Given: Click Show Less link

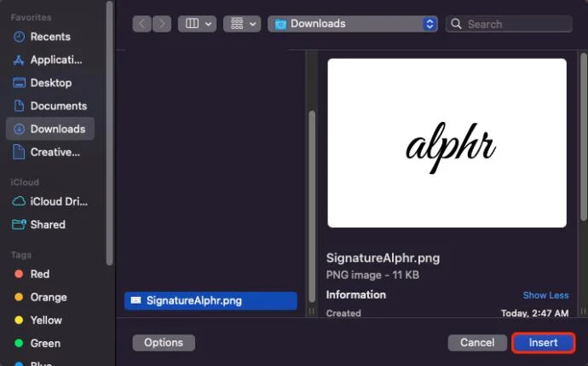Looking at the screenshot, I should click(x=545, y=295).
